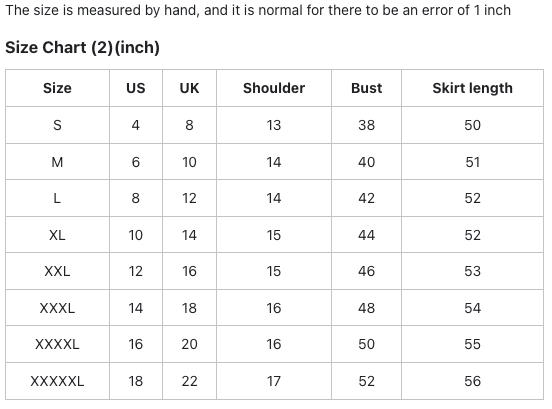552x409 pixels.
Task: Click skirt length value 56
Action: coord(472,381)
